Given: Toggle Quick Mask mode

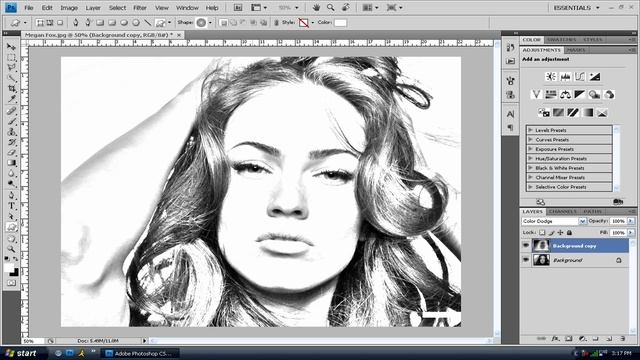Looking at the screenshot, I should click(x=11, y=282).
